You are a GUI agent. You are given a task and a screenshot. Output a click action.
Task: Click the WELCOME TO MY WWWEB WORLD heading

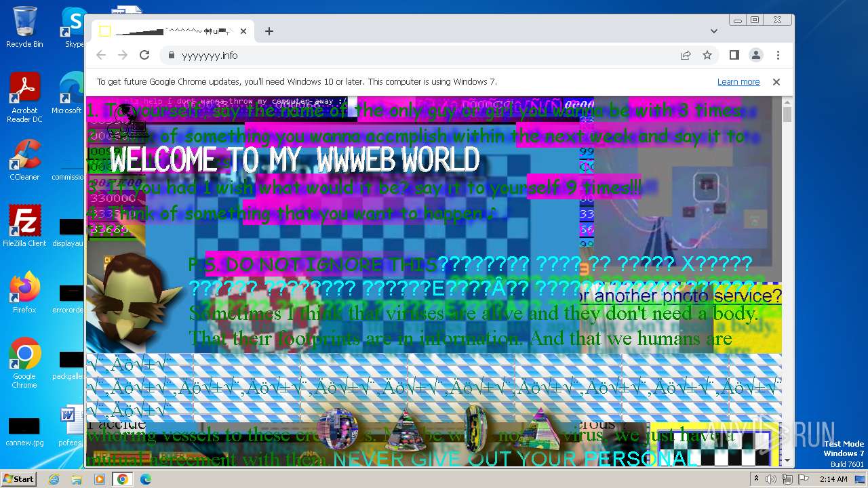tap(295, 161)
